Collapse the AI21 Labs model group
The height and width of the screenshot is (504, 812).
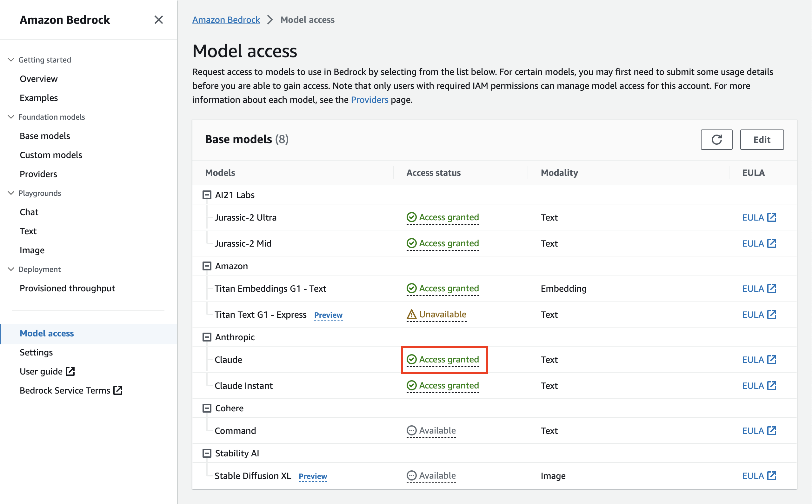tap(207, 195)
